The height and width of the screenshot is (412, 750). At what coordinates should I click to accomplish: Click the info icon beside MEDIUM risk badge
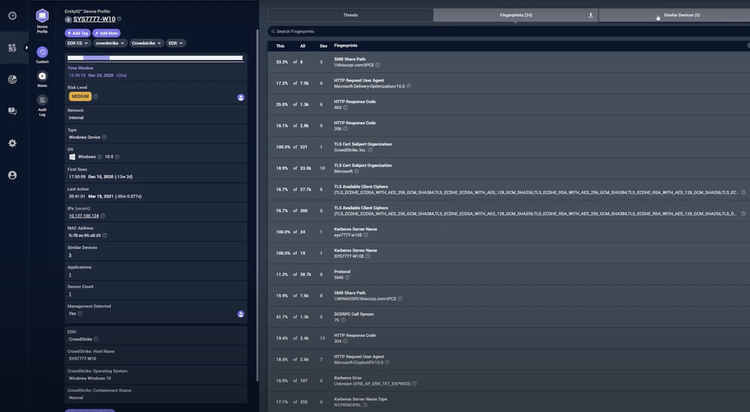(x=96, y=97)
